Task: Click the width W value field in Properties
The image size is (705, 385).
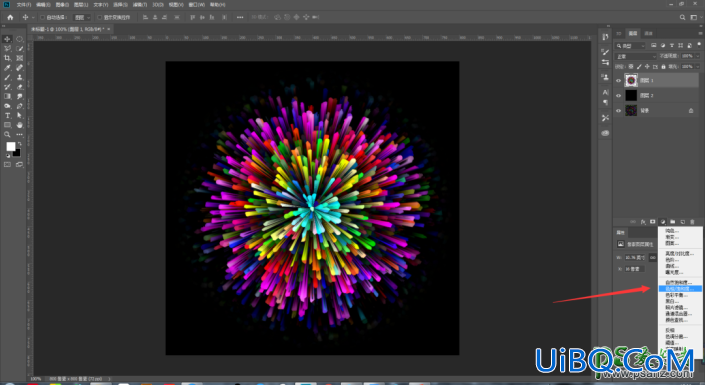Action: click(x=635, y=257)
